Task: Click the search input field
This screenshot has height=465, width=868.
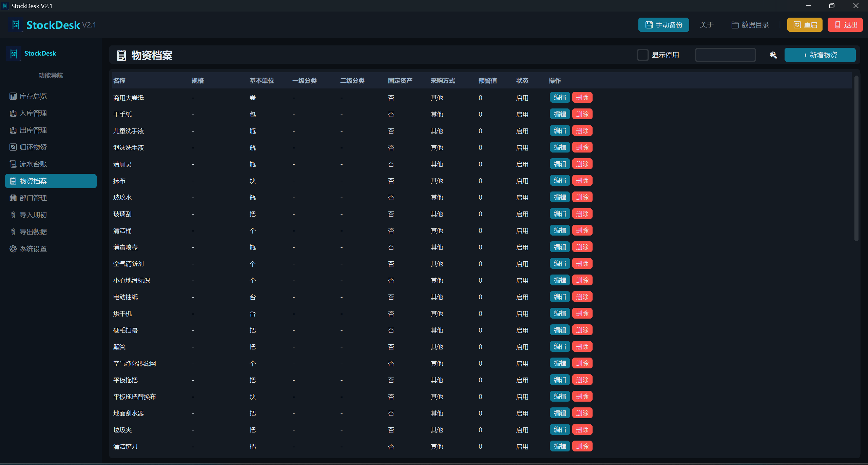Action: [725, 55]
